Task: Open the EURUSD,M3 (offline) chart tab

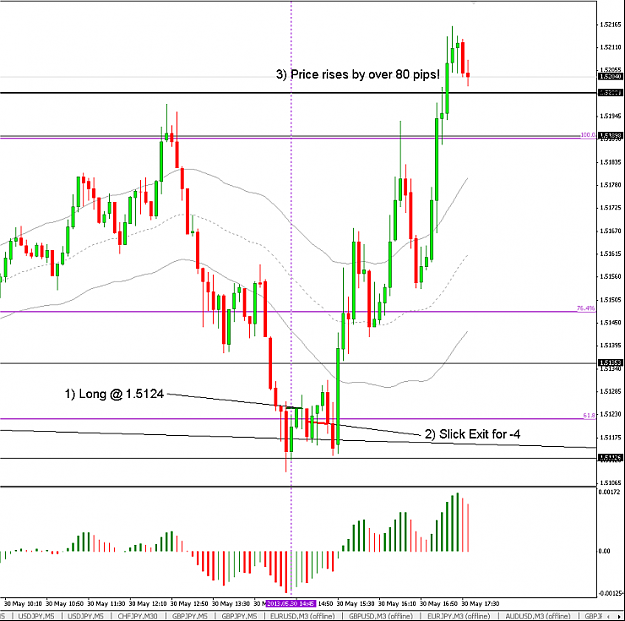Action: (x=302, y=616)
